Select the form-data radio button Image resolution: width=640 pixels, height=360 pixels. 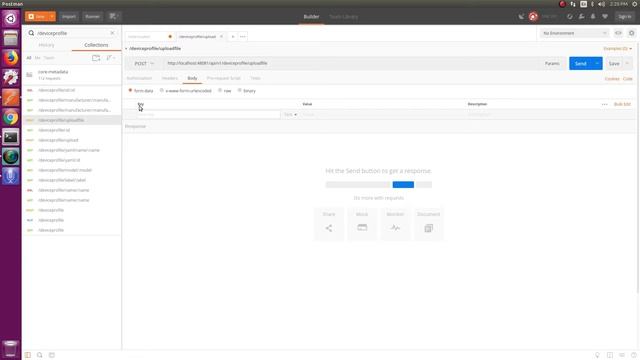130,91
